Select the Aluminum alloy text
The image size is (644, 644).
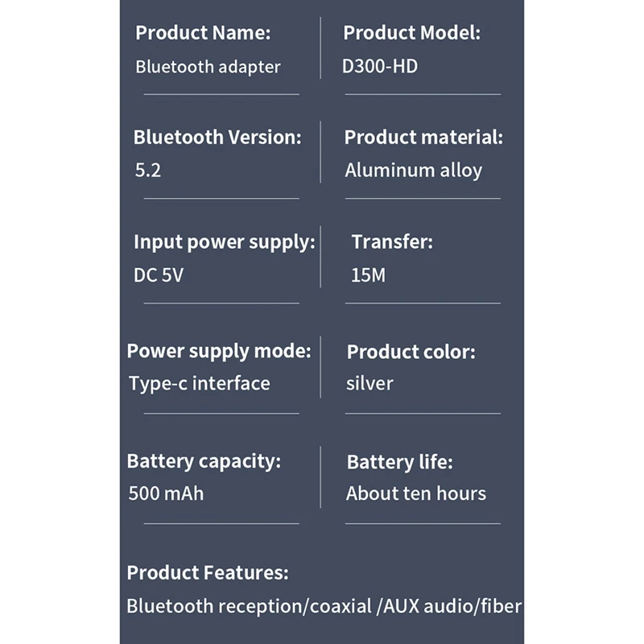413,171
